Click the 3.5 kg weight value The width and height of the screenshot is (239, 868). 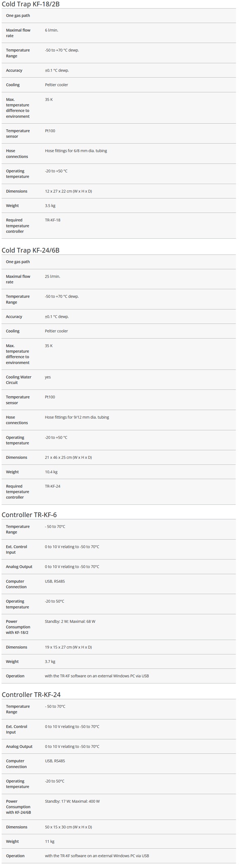click(50, 206)
